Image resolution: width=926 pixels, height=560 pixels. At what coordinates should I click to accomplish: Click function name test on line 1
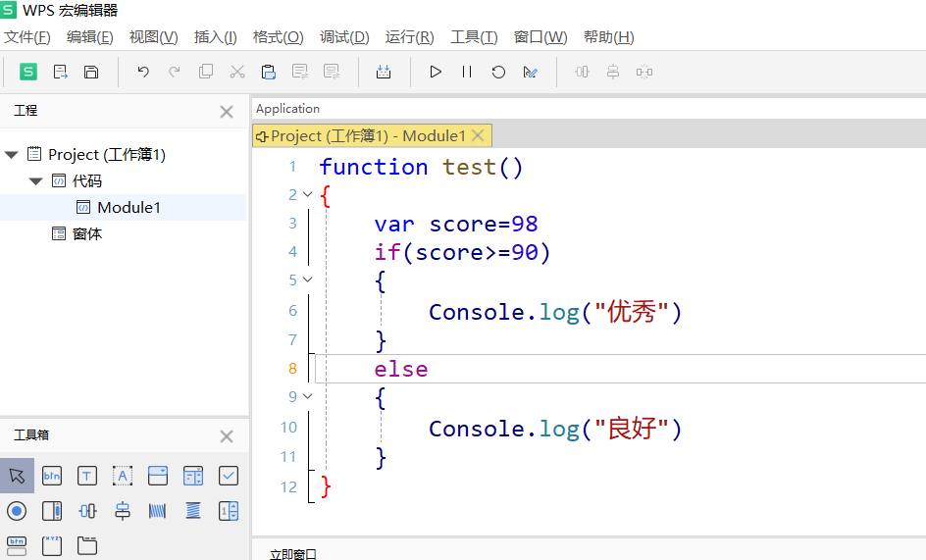tap(470, 167)
